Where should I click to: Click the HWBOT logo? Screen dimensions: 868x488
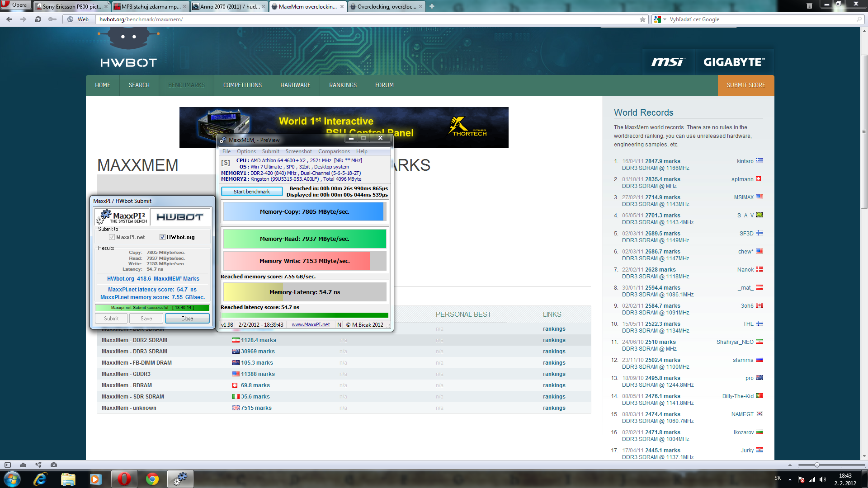tap(128, 47)
